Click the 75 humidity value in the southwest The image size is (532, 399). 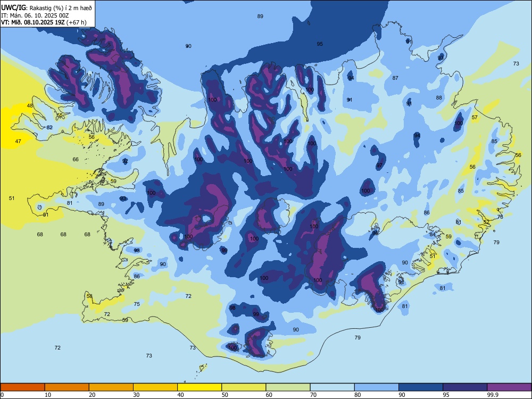(137, 304)
